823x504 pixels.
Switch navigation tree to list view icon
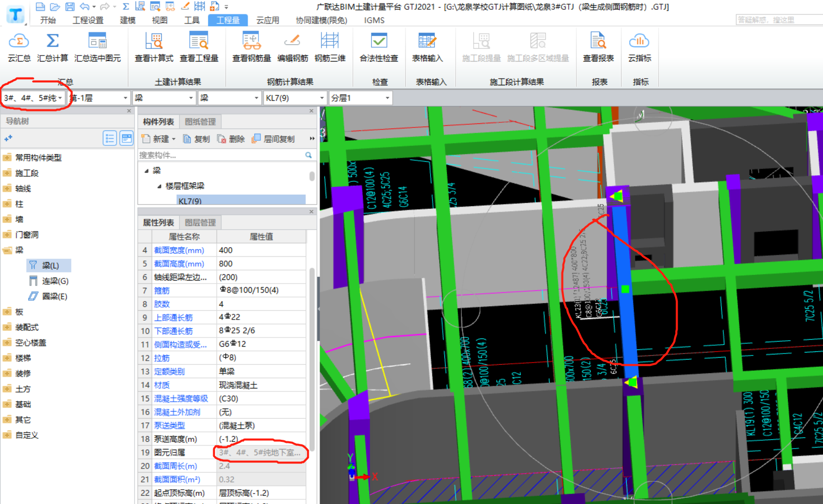(x=109, y=138)
